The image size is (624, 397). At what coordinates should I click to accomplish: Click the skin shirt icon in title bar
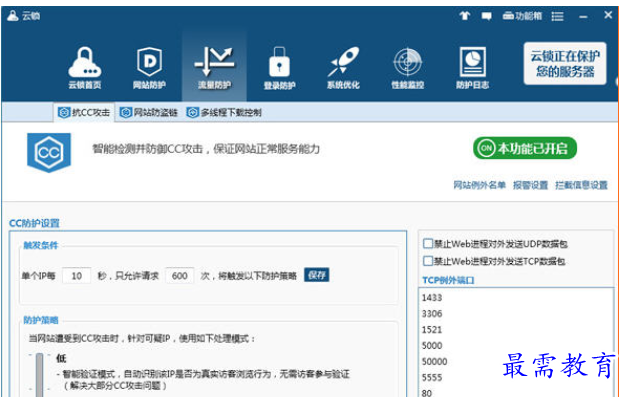pyautogui.click(x=465, y=16)
